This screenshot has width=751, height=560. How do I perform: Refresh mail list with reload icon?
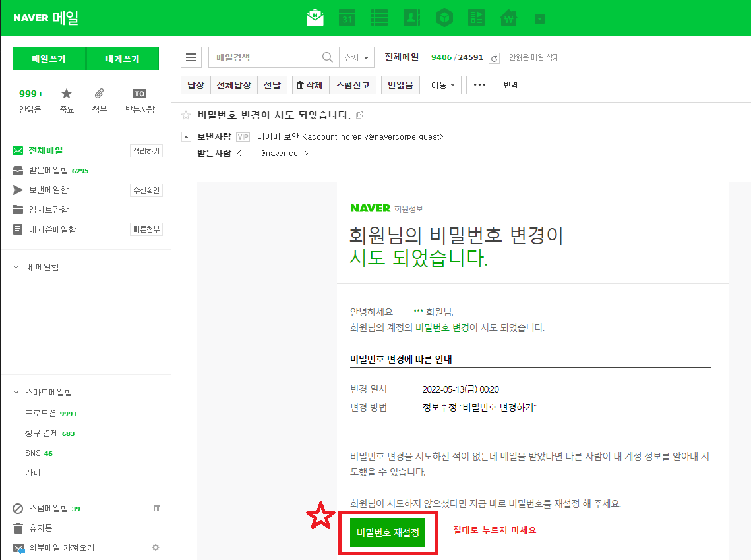point(495,58)
